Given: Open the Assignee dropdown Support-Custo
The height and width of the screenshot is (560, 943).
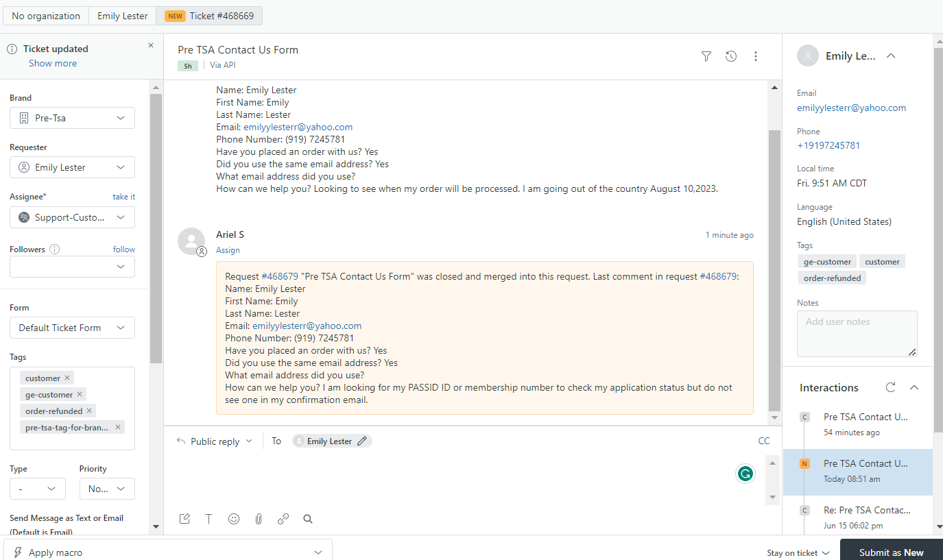Looking at the screenshot, I should click(x=72, y=217).
